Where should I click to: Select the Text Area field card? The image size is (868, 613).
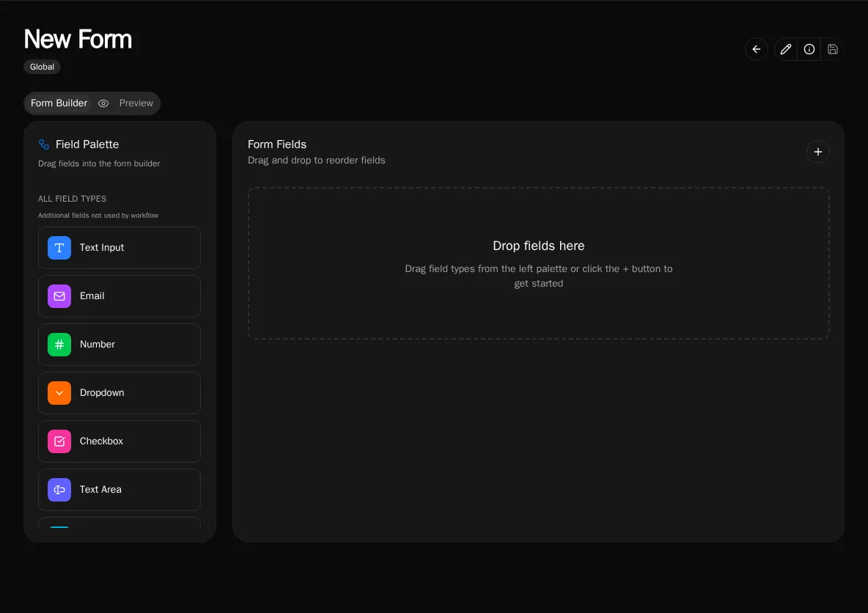click(x=119, y=490)
